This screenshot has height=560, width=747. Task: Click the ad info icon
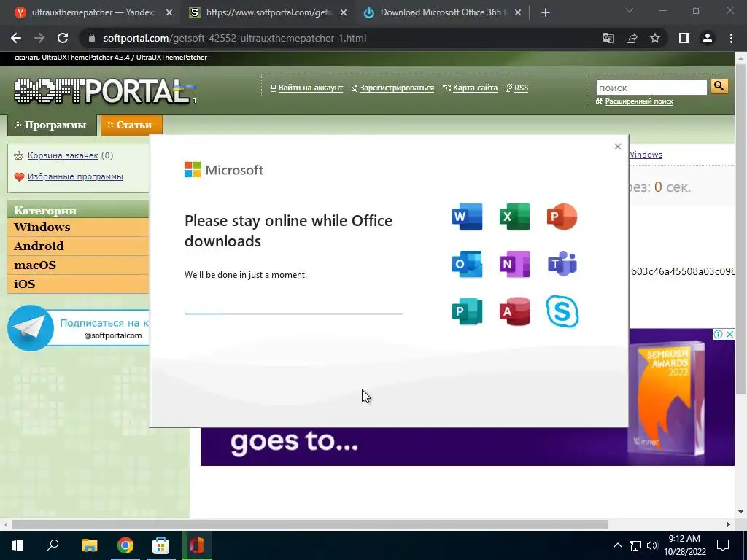point(718,334)
